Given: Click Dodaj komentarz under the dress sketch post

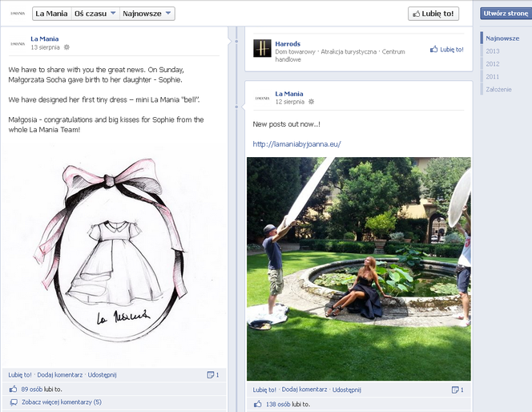Looking at the screenshot, I should 60,375.
